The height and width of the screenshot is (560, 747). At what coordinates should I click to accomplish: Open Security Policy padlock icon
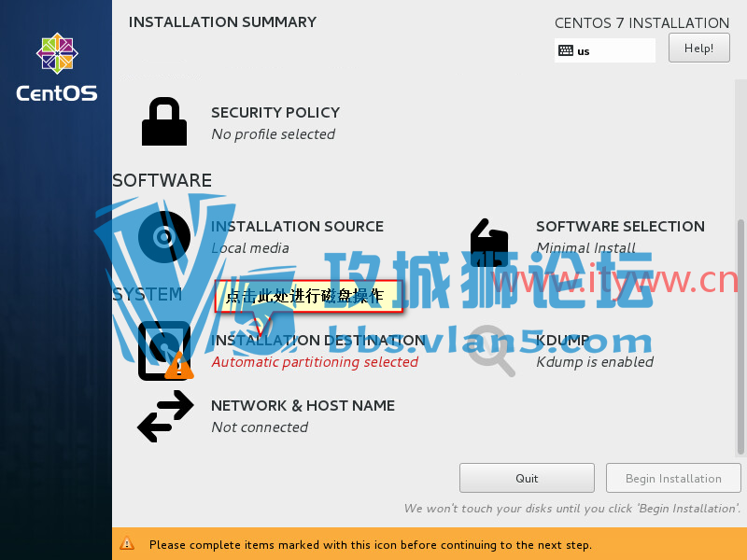(x=164, y=121)
